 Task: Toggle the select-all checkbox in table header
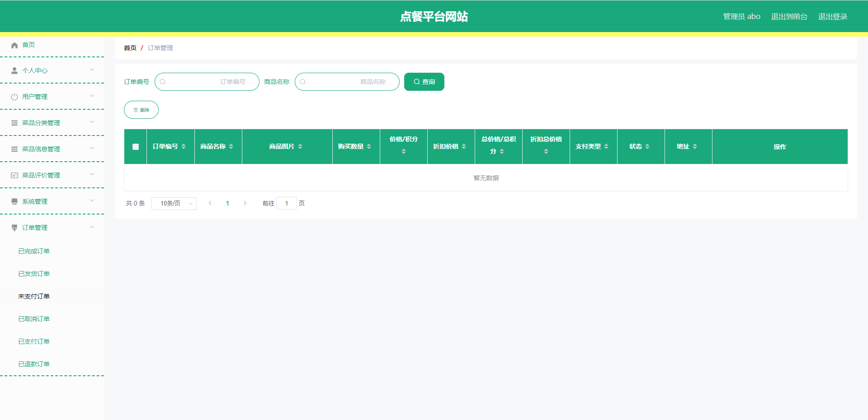[136, 147]
